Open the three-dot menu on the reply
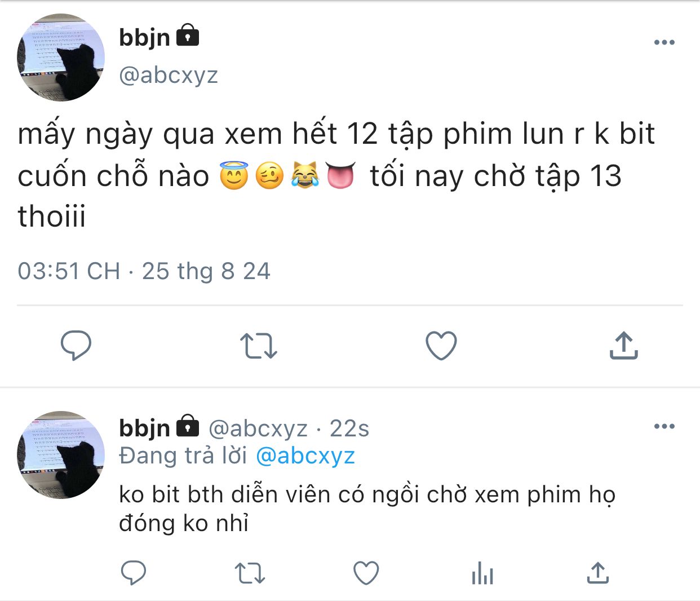This screenshot has width=700, height=601. [x=664, y=426]
